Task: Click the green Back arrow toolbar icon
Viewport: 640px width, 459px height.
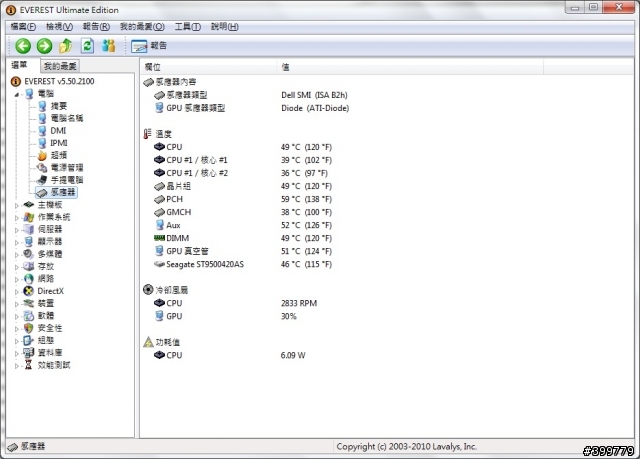Action: 23,46
